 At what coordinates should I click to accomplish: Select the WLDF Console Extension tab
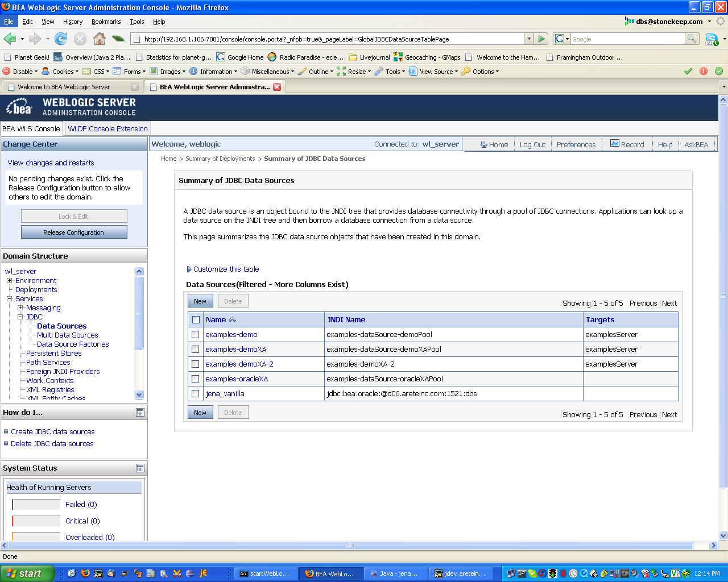107,129
